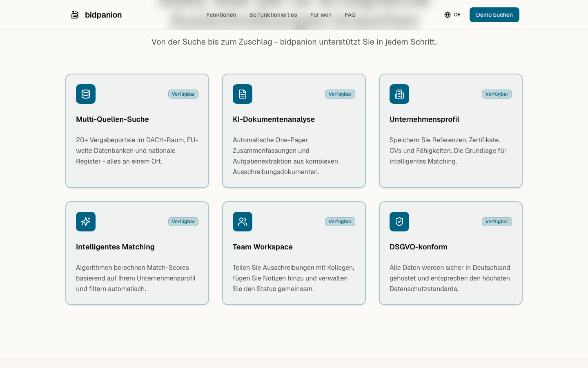588x368 pixels.
Task: Open the Funktionen menu item
Action: click(x=221, y=15)
